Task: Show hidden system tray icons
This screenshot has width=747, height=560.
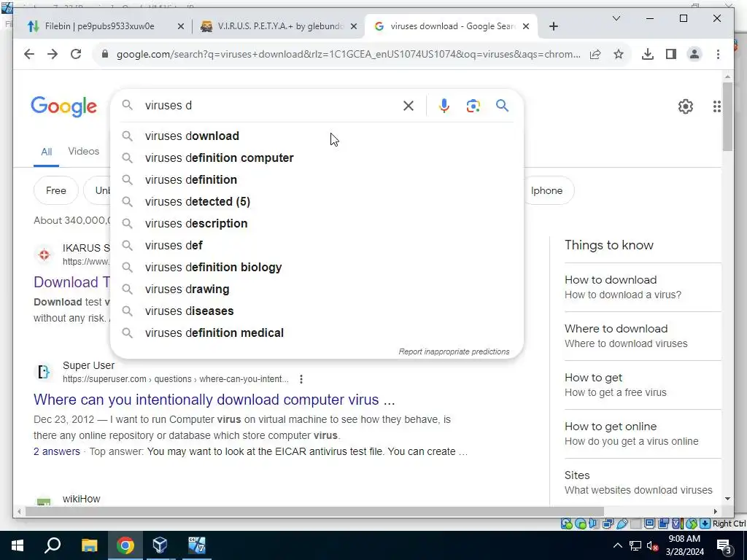Action: click(x=617, y=545)
